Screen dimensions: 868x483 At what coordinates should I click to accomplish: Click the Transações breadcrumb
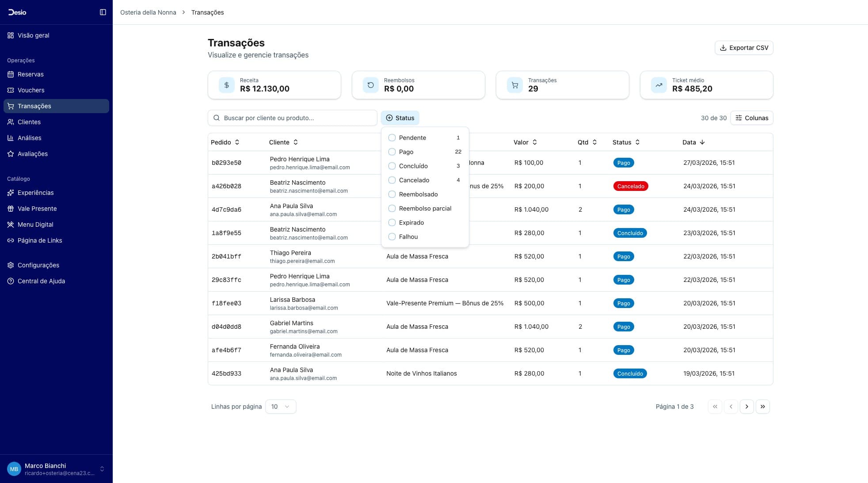pyautogui.click(x=207, y=12)
